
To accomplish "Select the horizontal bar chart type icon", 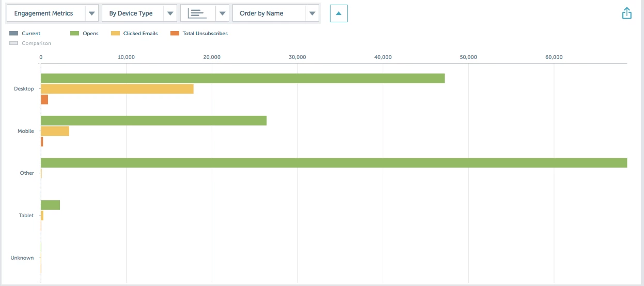I will pyautogui.click(x=197, y=13).
